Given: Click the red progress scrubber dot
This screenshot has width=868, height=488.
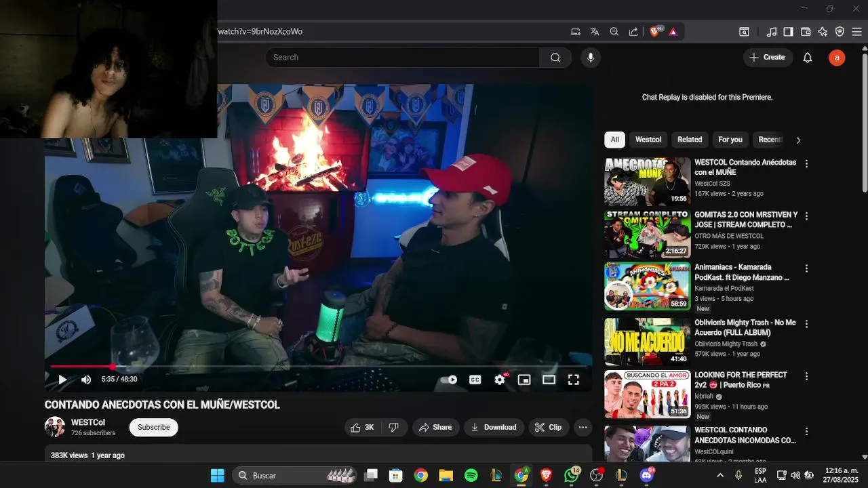Looking at the screenshot, I should [x=113, y=367].
